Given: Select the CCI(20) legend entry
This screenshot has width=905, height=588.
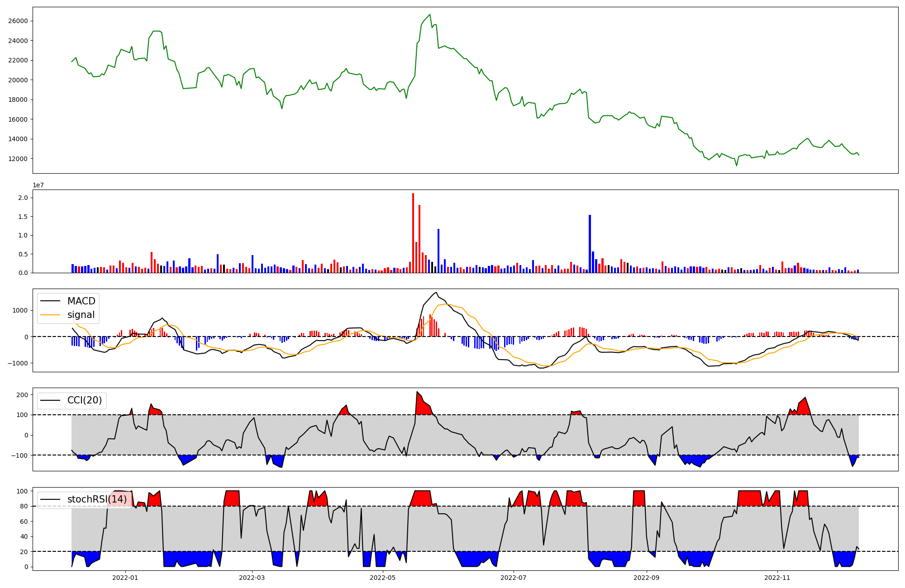Looking at the screenshot, I should [84, 400].
